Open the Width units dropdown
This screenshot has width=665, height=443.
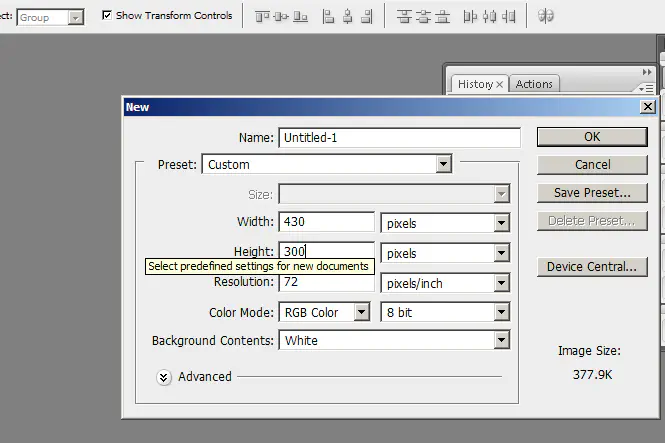[446, 224]
